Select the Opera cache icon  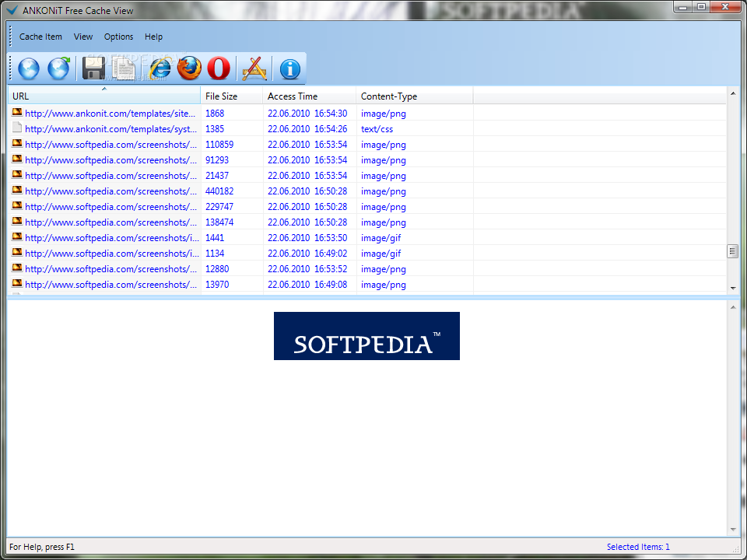click(x=219, y=68)
